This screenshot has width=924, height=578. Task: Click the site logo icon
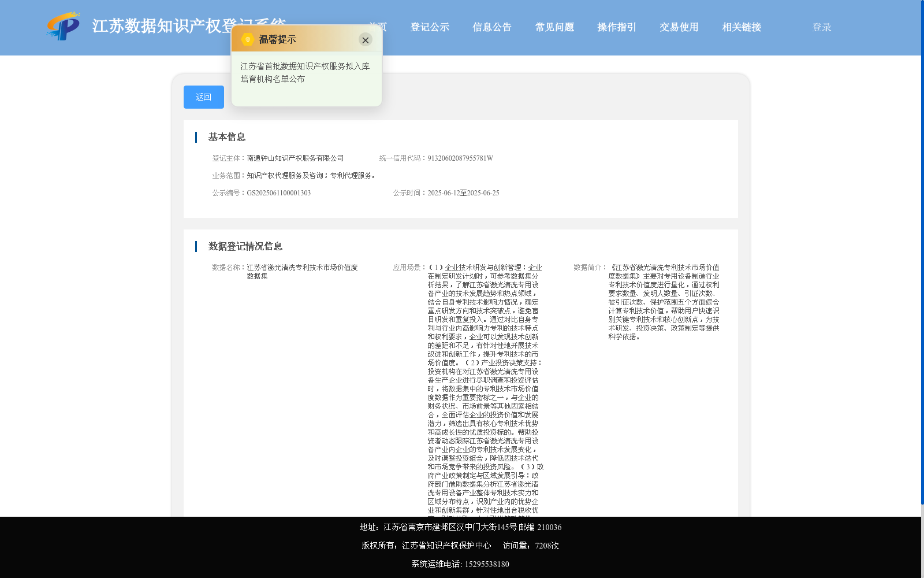click(x=63, y=26)
